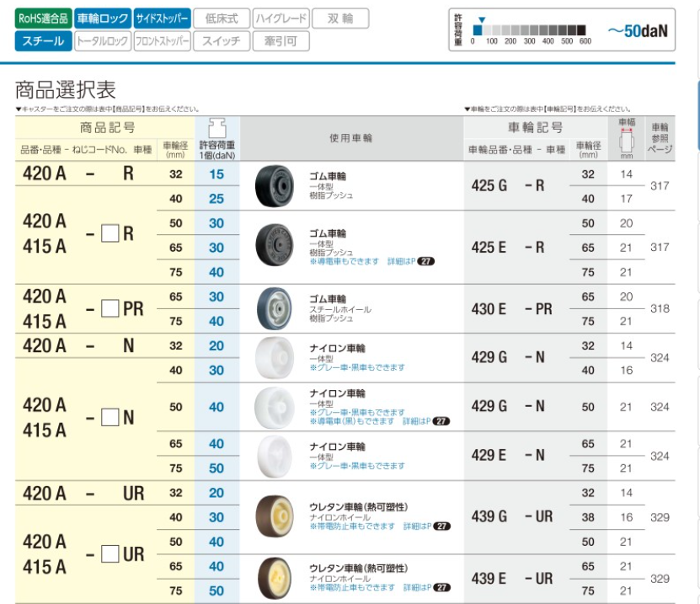The image size is (700, 604).
Task: Click the black rubber wheel 425 G image
Action: click(x=275, y=186)
